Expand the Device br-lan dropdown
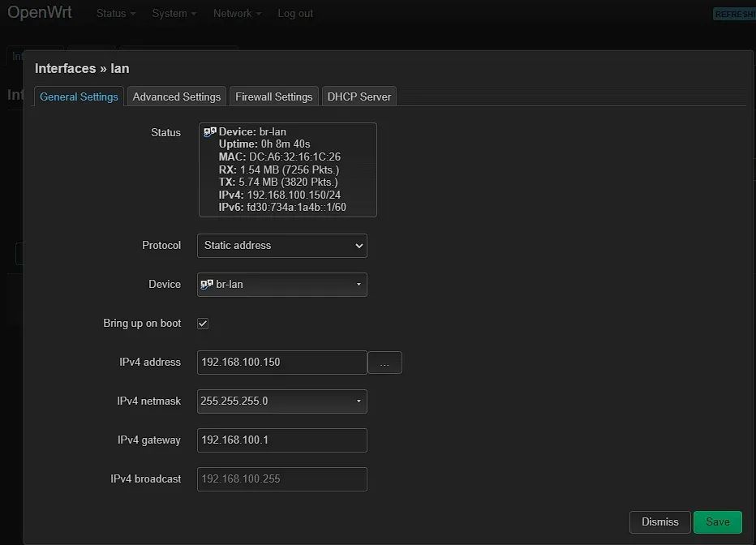 [281, 285]
